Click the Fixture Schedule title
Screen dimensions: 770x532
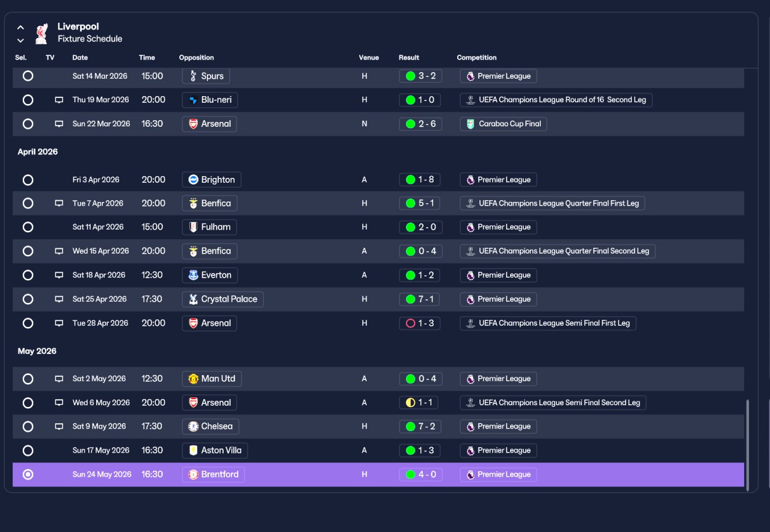(90, 39)
